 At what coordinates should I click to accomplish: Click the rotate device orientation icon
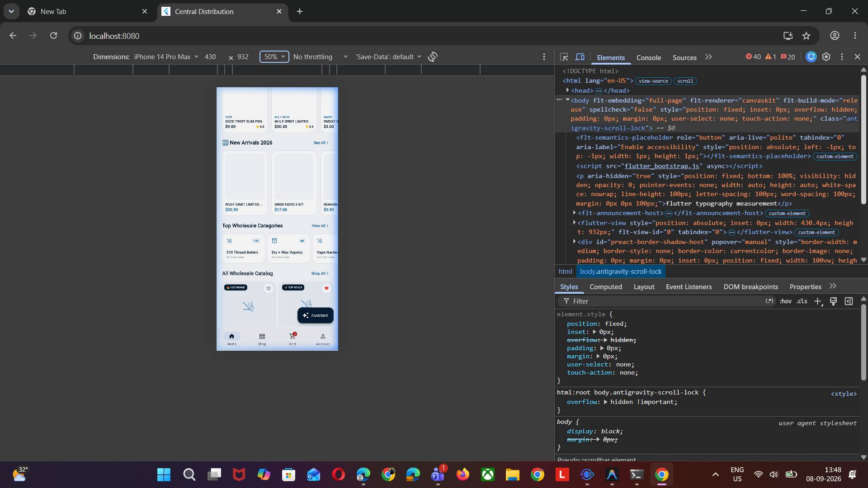(x=433, y=56)
